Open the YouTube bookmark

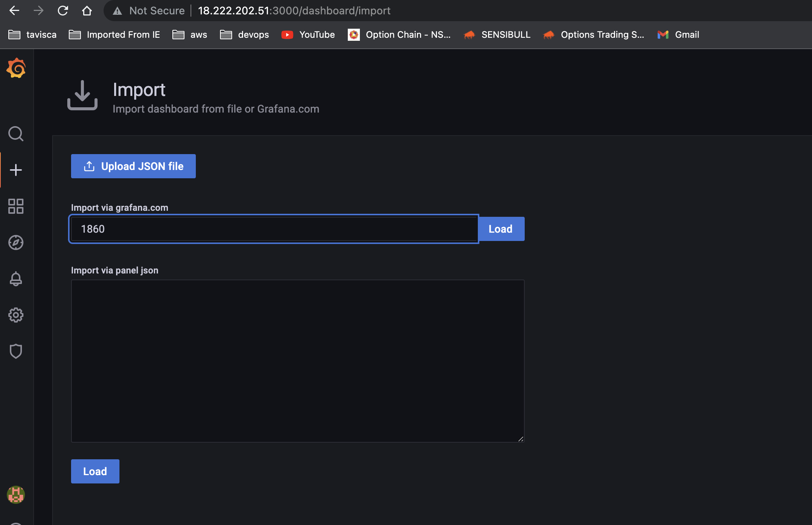pos(308,34)
